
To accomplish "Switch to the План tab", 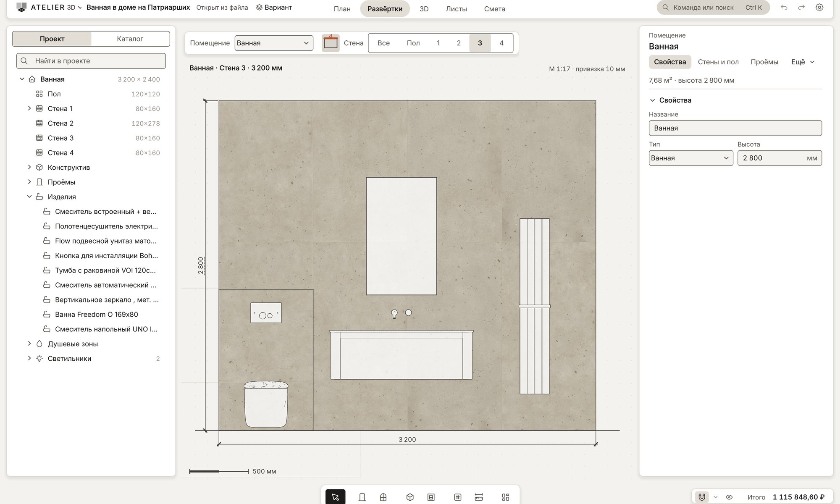I will 342,9.
